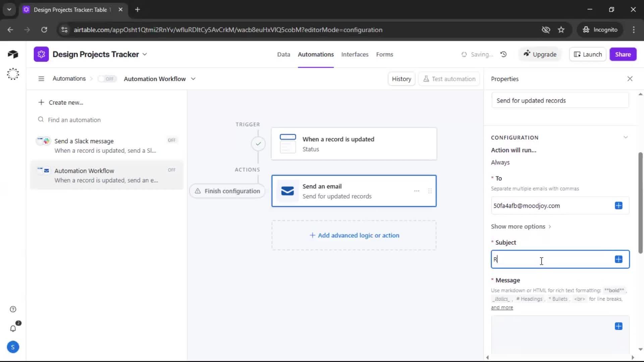Click Finish configuration warning button
This screenshot has width=644, height=362.
pyautogui.click(x=227, y=191)
